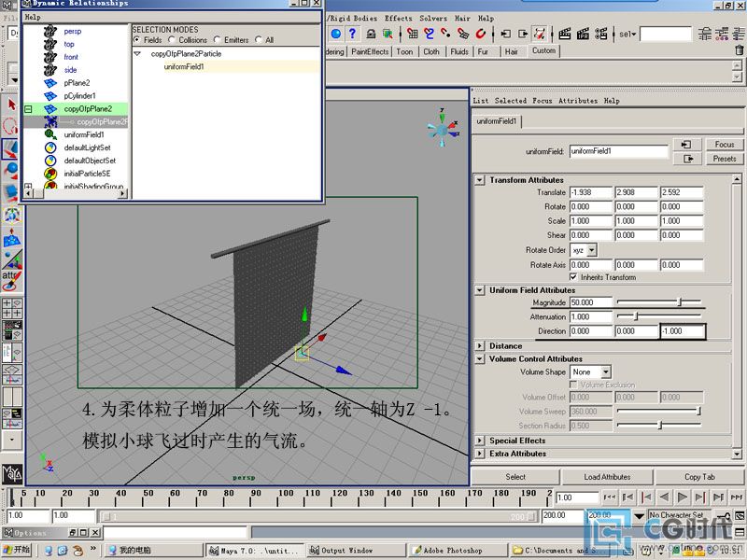Select the All selection mode radio button
Viewport: 747px width, 560px height.
coord(259,40)
